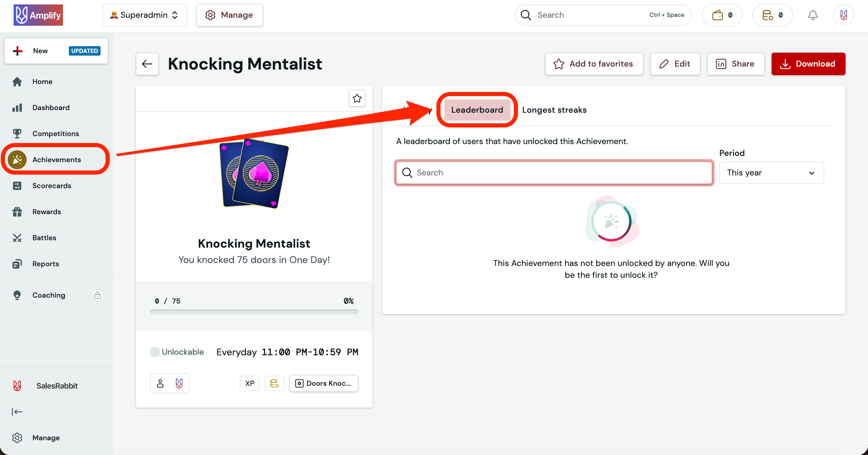Click the back arrow next to Knocking Mentalist

click(x=147, y=64)
